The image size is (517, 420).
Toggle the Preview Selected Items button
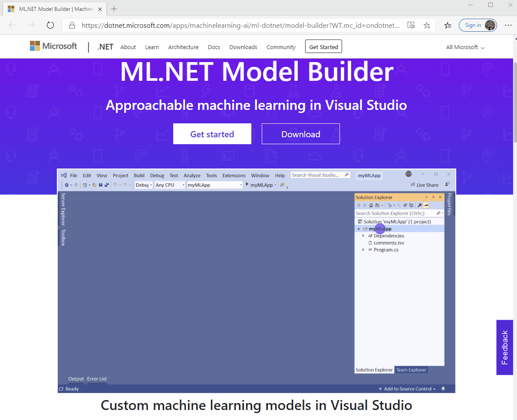426,205
